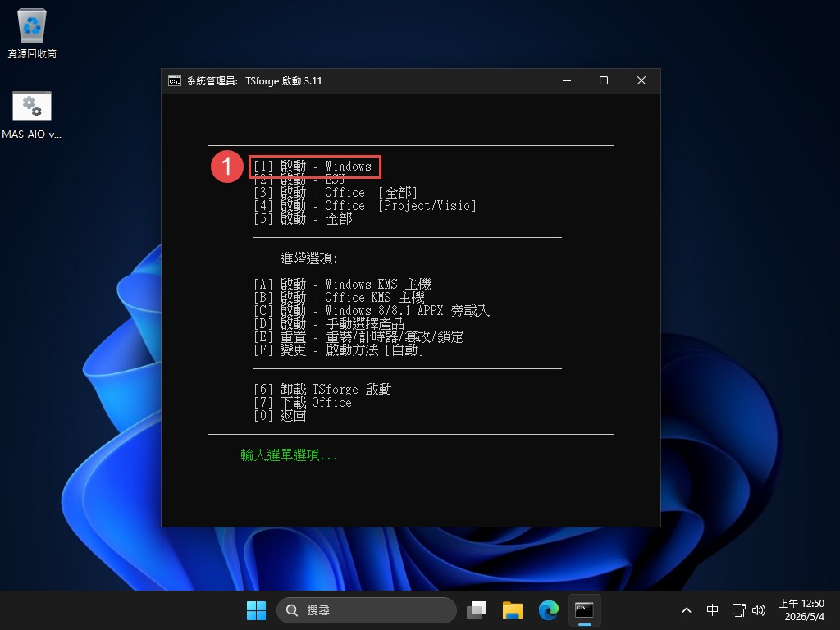Click the line "[F] 變更 - 啟動方法 [自動]"
Image resolution: width=840 pixels, height=630 pixels.
339,349
